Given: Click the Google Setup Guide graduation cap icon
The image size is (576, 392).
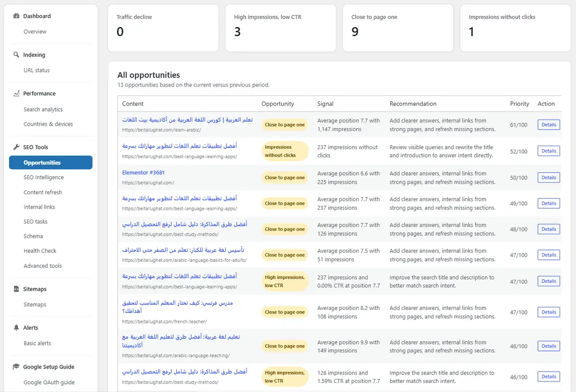Looking at the screenshot, I should point(16,366).
